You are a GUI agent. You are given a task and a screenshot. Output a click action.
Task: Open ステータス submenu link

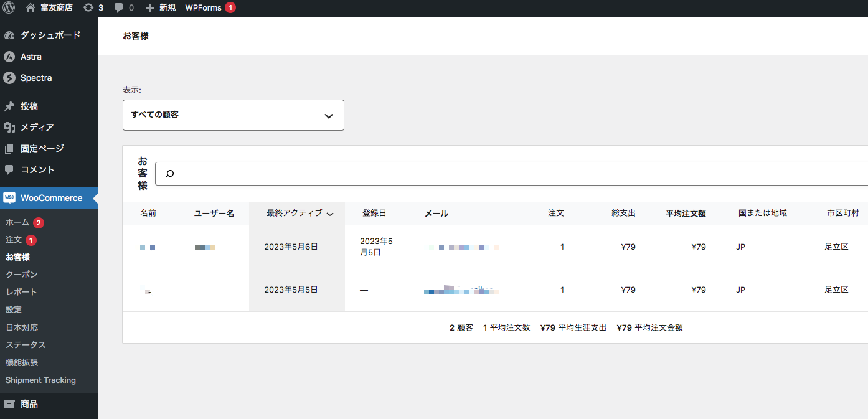(x=26, y=345)
